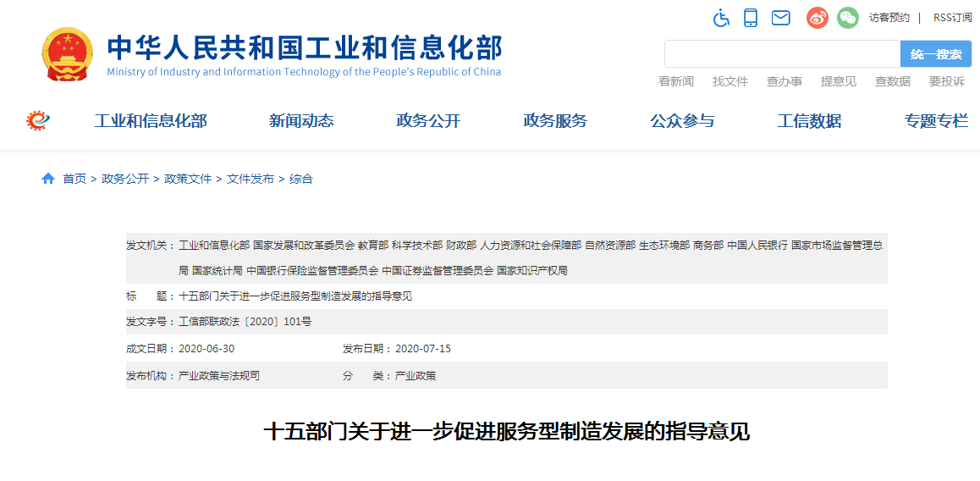980x481 pixels.
Task: Open the 政务服务 nav menu
Action: point(555,121)
